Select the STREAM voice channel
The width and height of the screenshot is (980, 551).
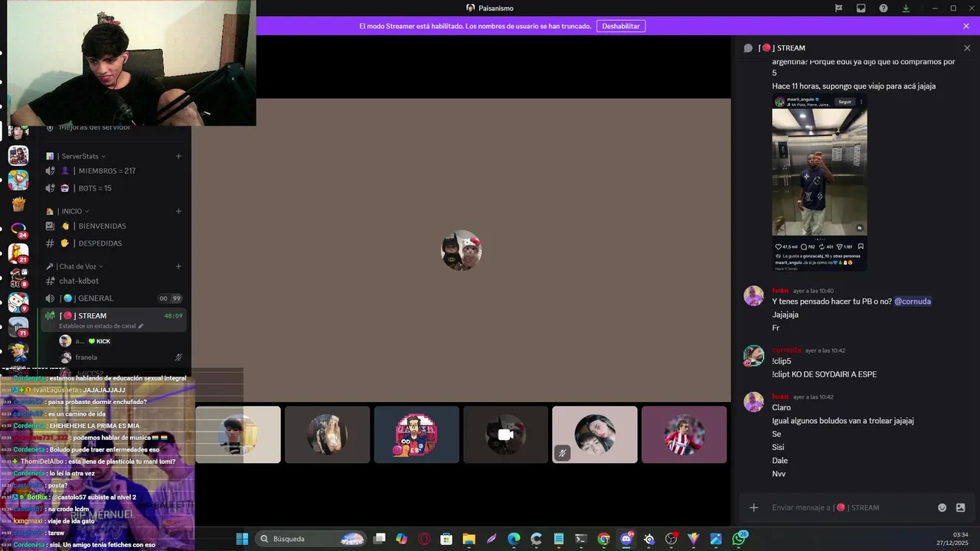[113, 319]
